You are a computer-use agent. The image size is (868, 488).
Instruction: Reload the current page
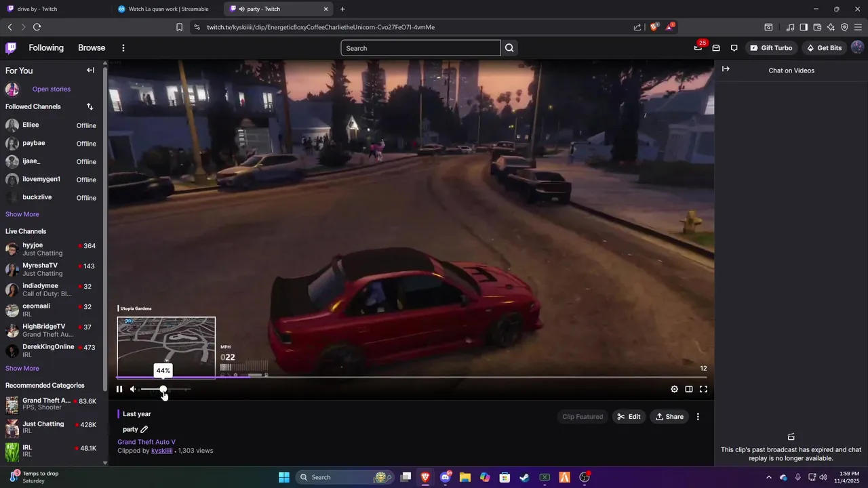point(37,27)
